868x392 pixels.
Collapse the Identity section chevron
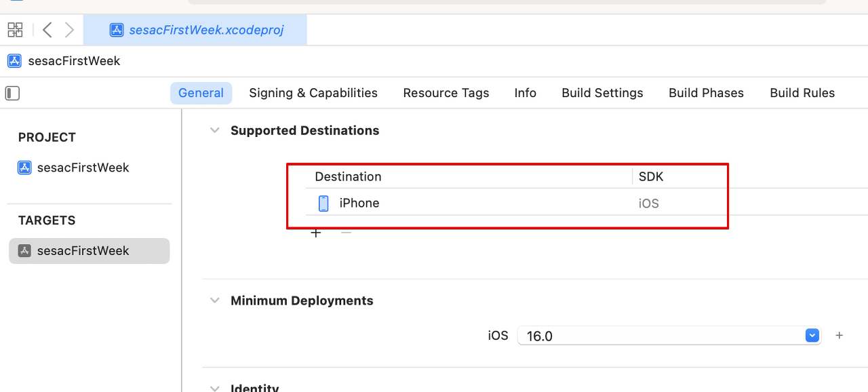(x=215, y=389)
